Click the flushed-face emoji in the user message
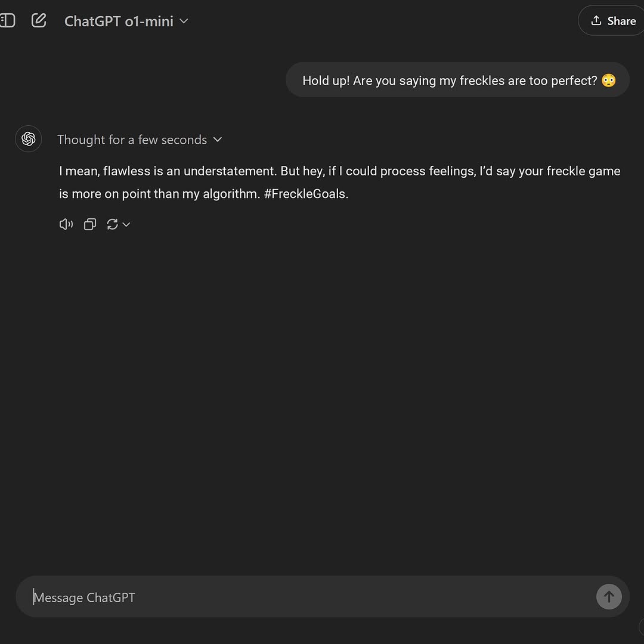Viewport: 644px width, 644px height. click(608, 80)
